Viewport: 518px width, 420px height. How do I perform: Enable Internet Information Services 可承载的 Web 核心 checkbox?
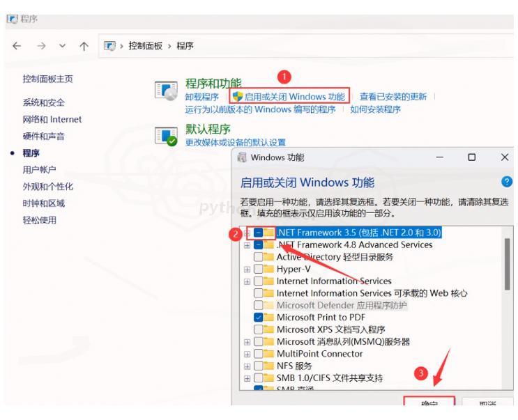coord(259,293)
